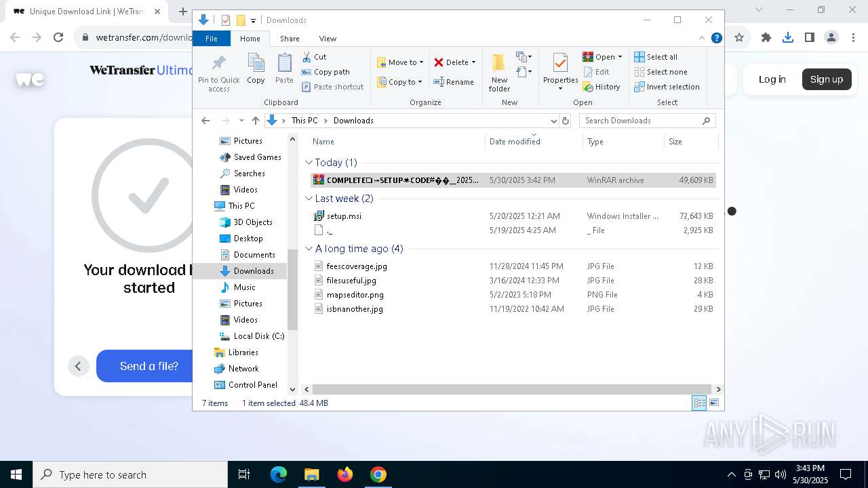868x488 pixels.
Task: Open Explorer Help question mark icon
Action: pos(716,39)
